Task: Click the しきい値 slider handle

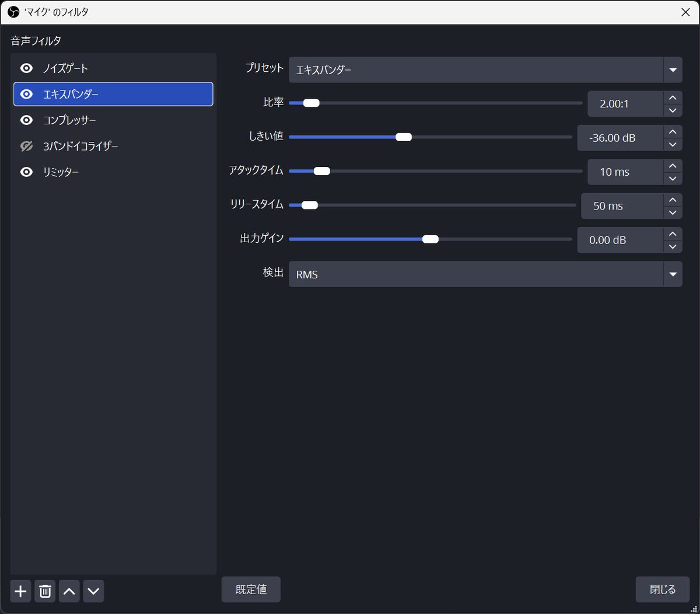Action: click(404, 137)
